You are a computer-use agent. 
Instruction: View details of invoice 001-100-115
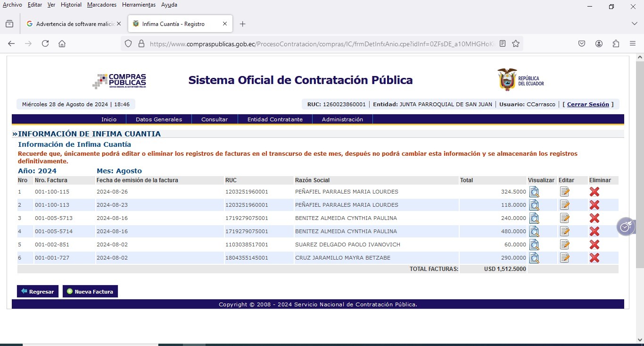click(x=534, y=192)
